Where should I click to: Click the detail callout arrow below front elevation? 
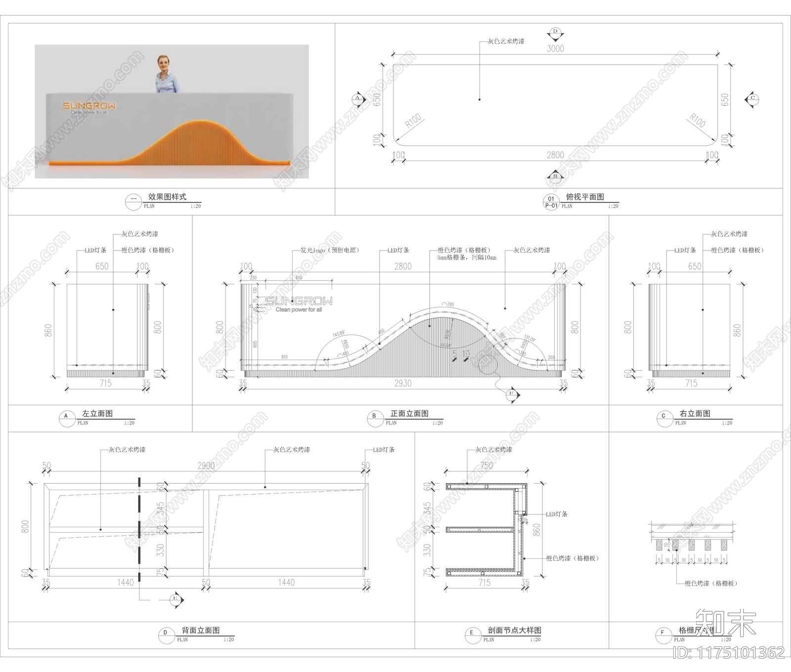(x=513, y=395)
